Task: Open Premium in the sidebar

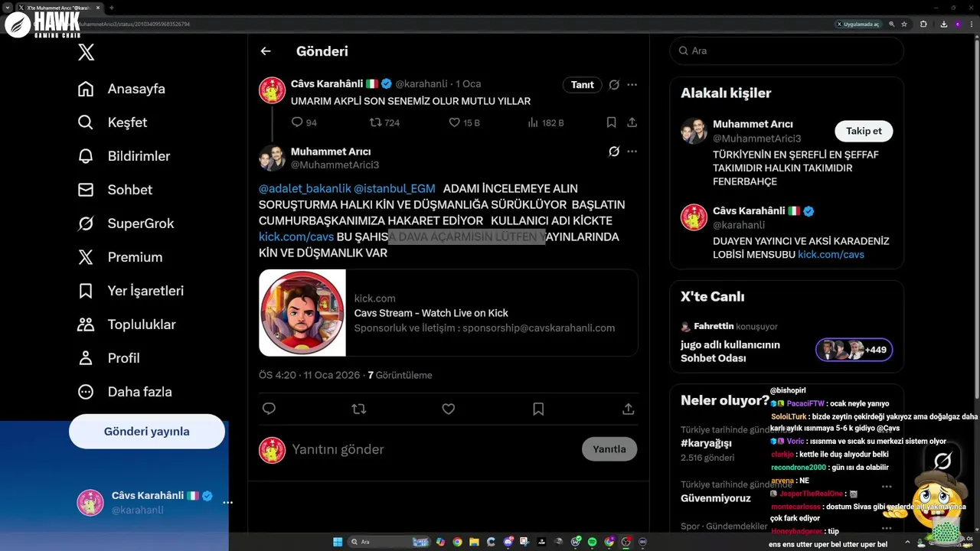Action: [x=120, y=257]
